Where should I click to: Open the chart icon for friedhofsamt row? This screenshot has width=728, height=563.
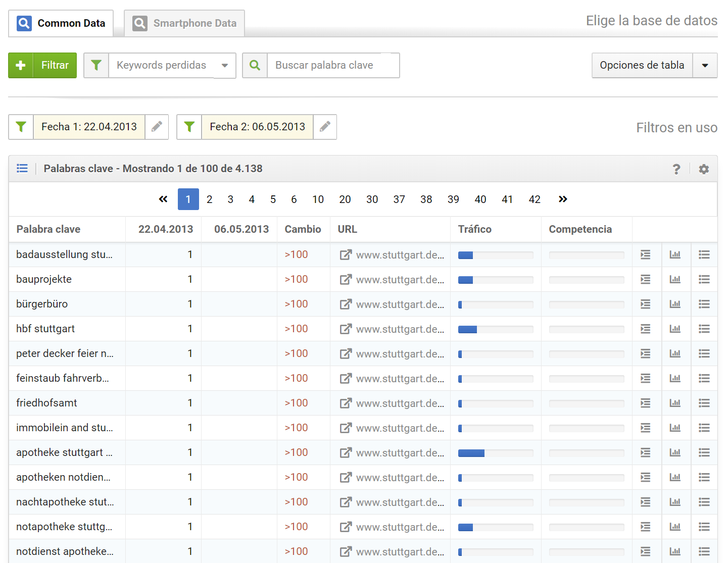[x=675, y=403]
